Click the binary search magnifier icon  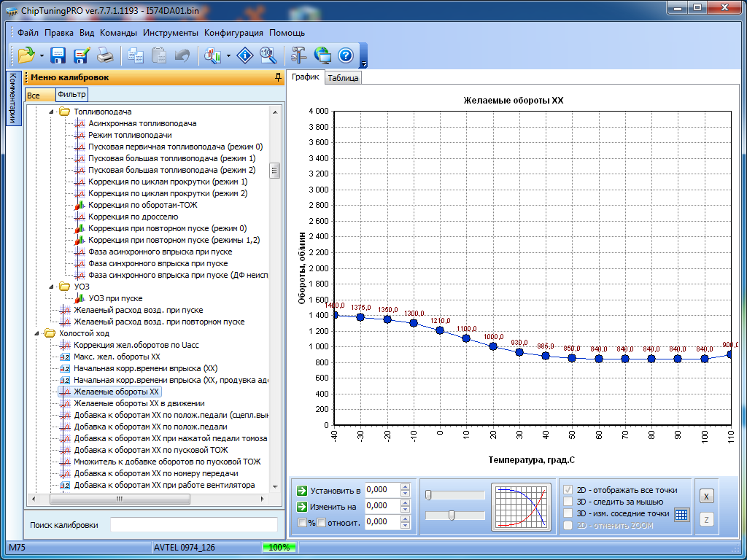coord(268,55)
